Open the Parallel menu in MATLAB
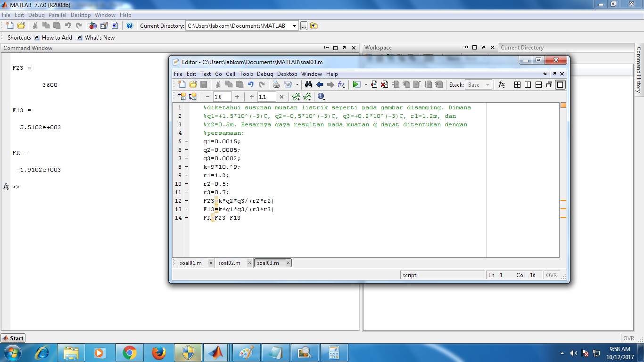The width and height of the screenshot is (644, 362). click(58, 15)
